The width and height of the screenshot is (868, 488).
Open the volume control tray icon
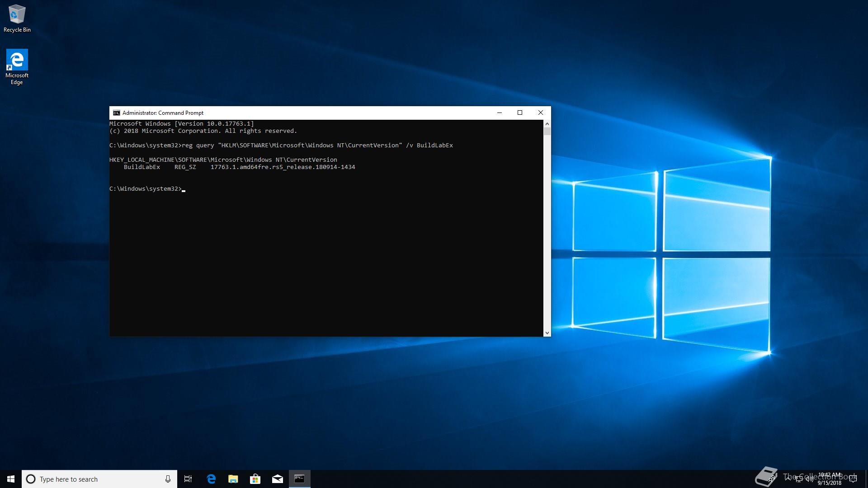pyautogui.click(x=809, y=479)
